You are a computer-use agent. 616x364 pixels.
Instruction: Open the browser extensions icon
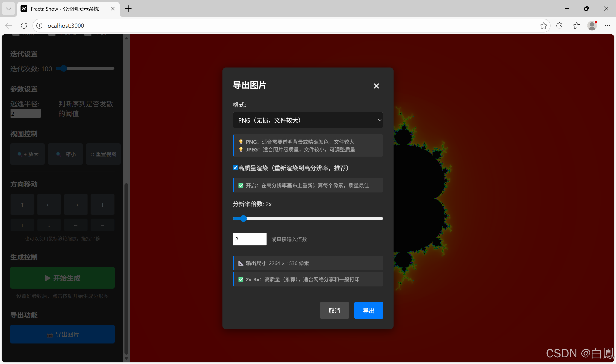pos(559,25)
